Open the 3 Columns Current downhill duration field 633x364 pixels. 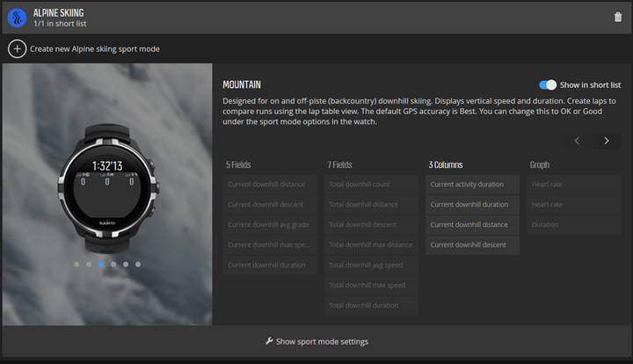(472, 205)
